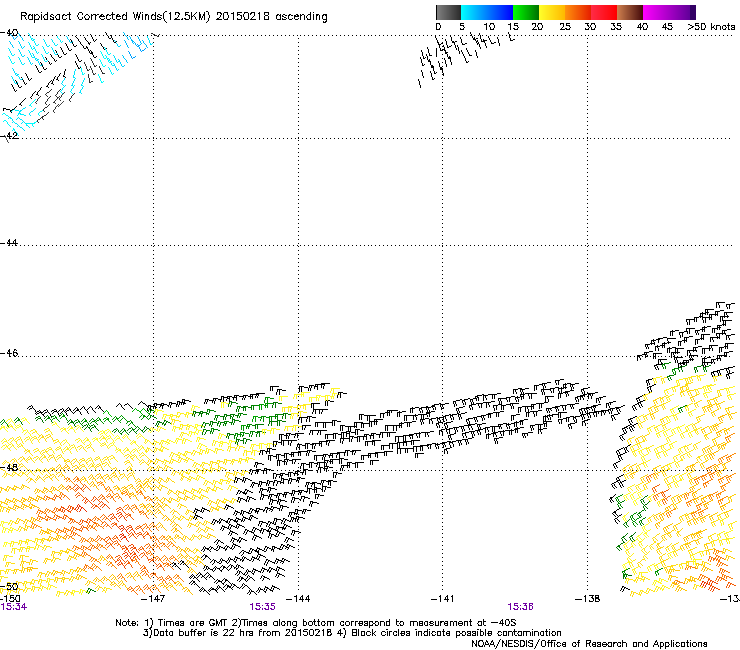Click the gray 0-5 knots color swatch

point(448,12)
